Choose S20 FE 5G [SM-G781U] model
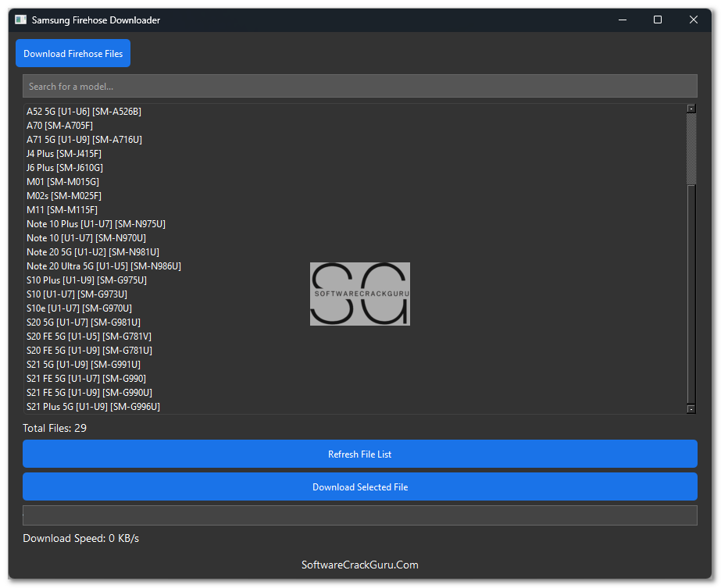The width and height of the screenshot is (721, 588). [89, 351]
